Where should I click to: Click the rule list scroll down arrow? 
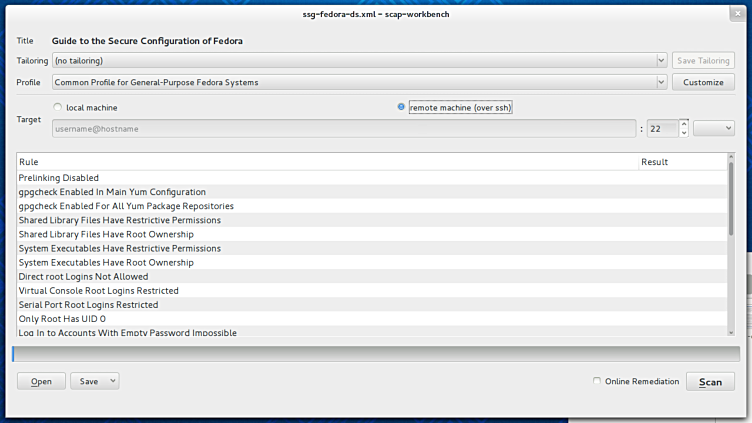point(731,332)
